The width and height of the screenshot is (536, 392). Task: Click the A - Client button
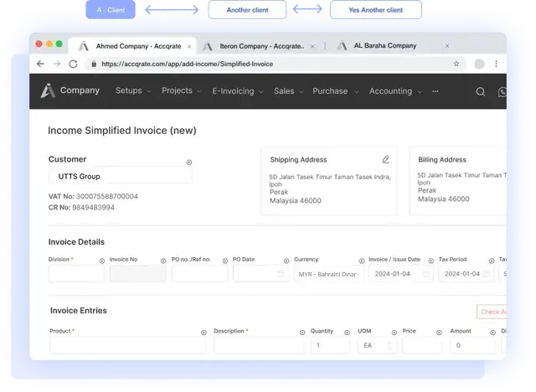click(x=111, y=10)
